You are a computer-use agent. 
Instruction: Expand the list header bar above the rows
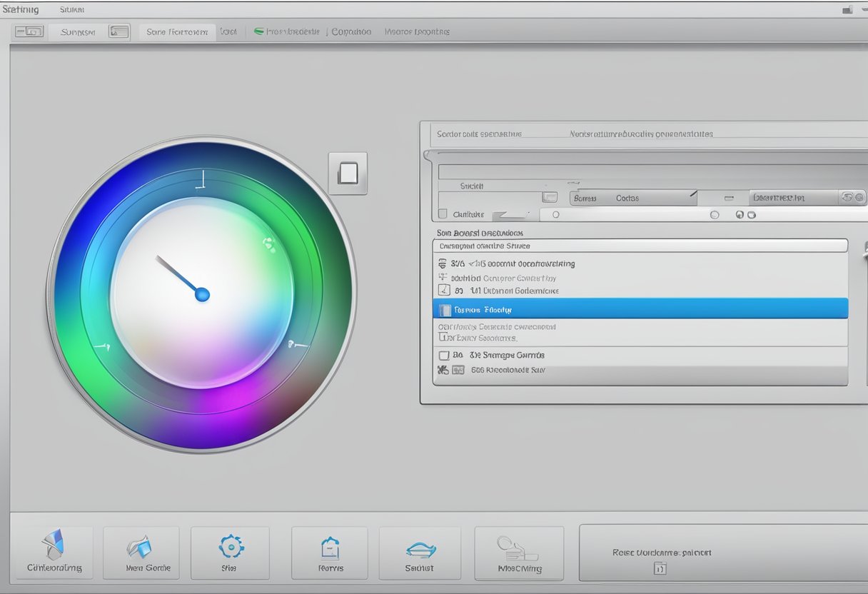click(x=640, y=246)
